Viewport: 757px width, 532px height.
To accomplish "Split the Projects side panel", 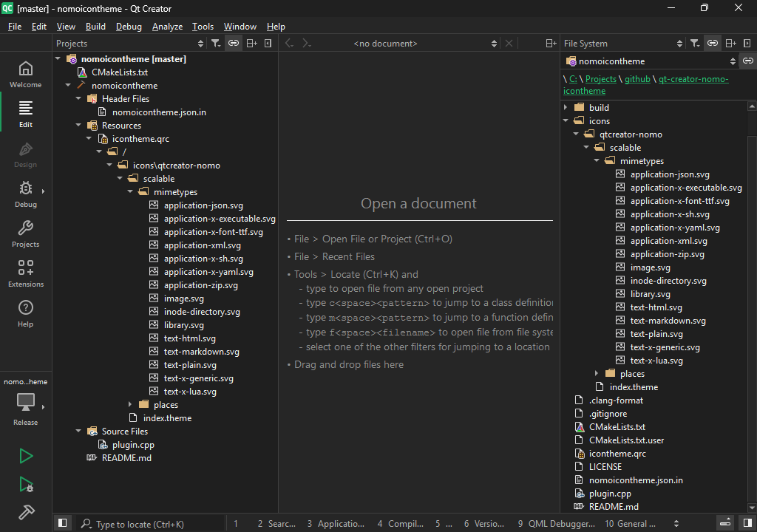I will 251,44.
